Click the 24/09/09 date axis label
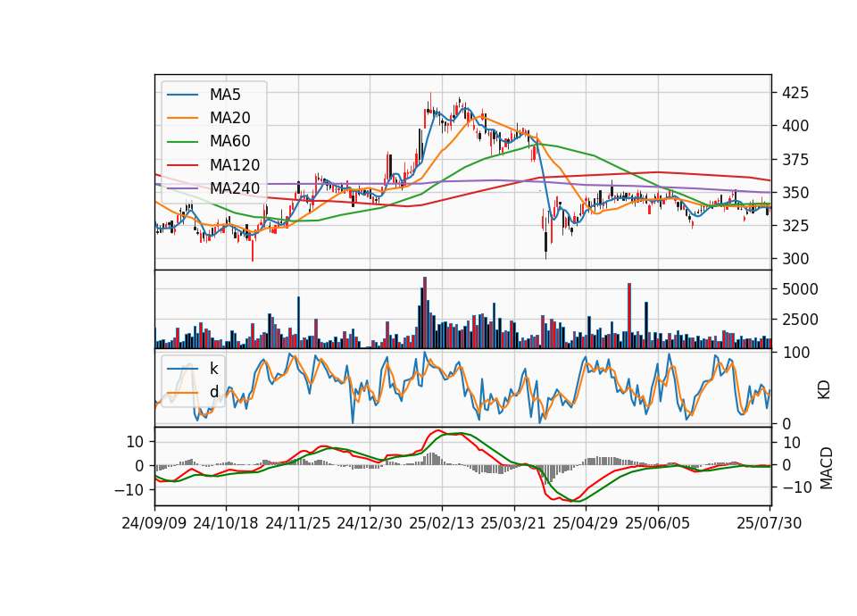The height and width of the screenshot is (616, 857). tap(154, 523)
